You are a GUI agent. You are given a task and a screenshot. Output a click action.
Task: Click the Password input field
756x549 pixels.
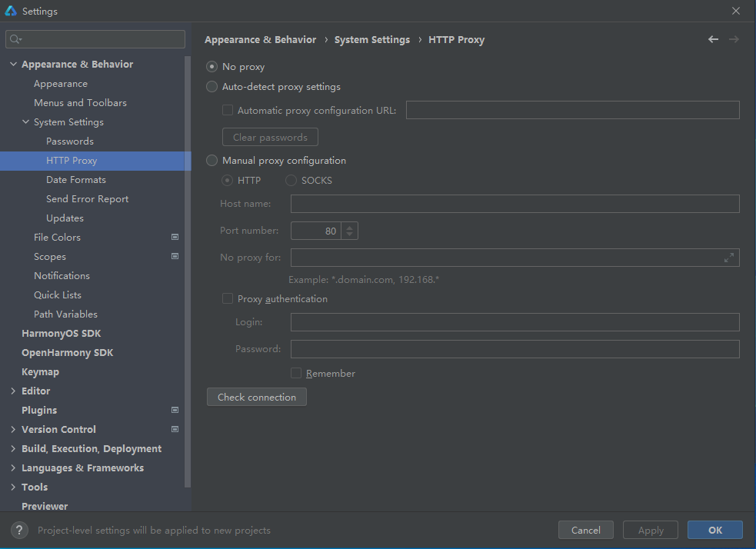click(515, 349)
